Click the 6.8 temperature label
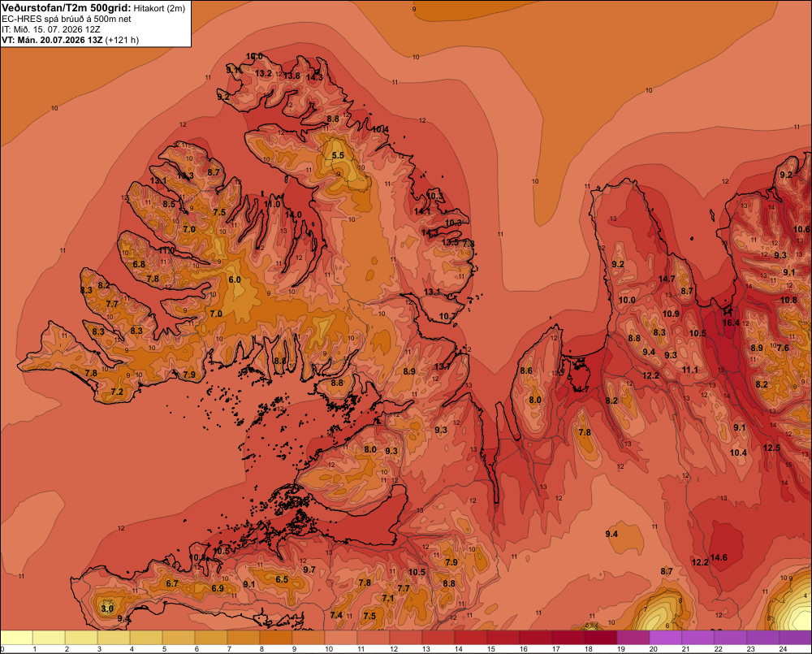The width and height of the screenshot is (812, 654). (139, 264)
